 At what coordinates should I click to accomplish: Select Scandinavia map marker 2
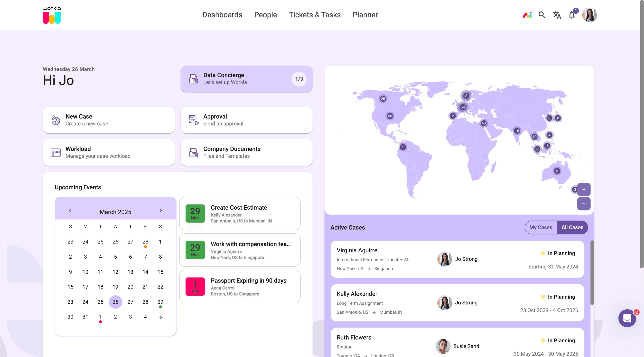(466, 96)
